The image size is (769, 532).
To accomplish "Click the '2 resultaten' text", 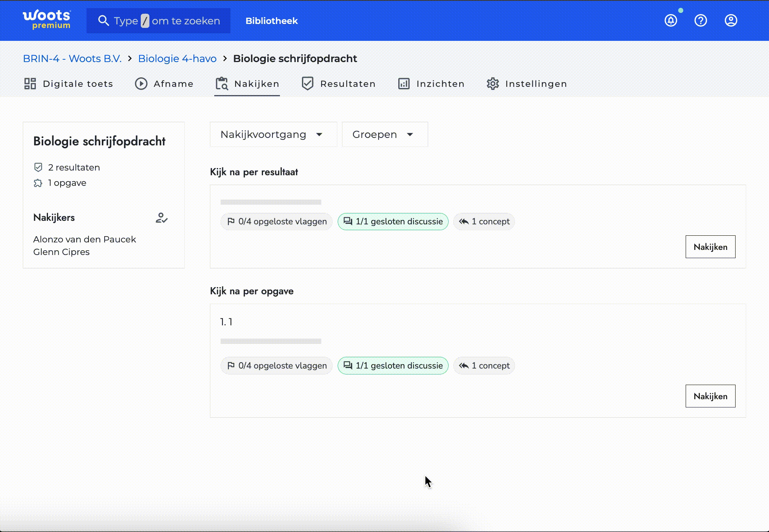I will click(74, 167).
